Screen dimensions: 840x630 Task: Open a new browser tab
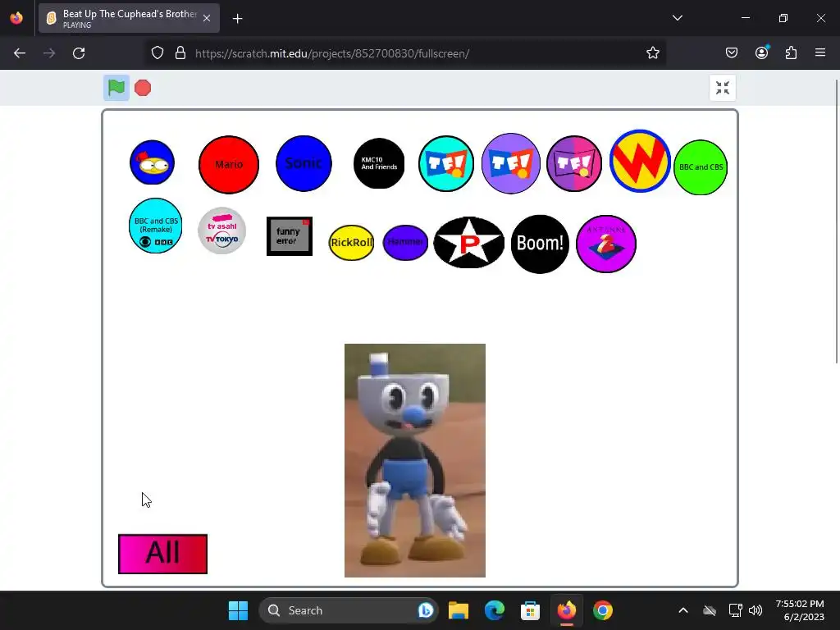(237, 19)
